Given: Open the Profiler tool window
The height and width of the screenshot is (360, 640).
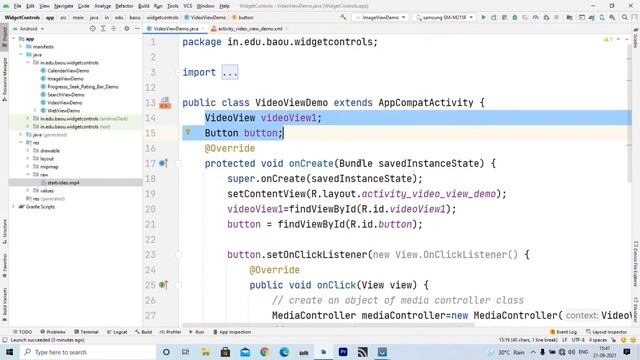Looking at the screenshot, I should point(170,332).
